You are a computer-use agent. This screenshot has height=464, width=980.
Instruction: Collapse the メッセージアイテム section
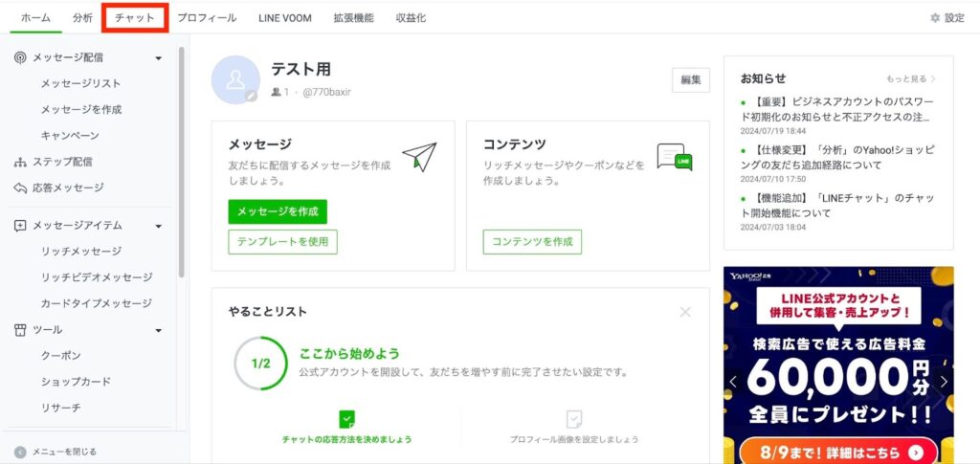(x=158, y=226)
